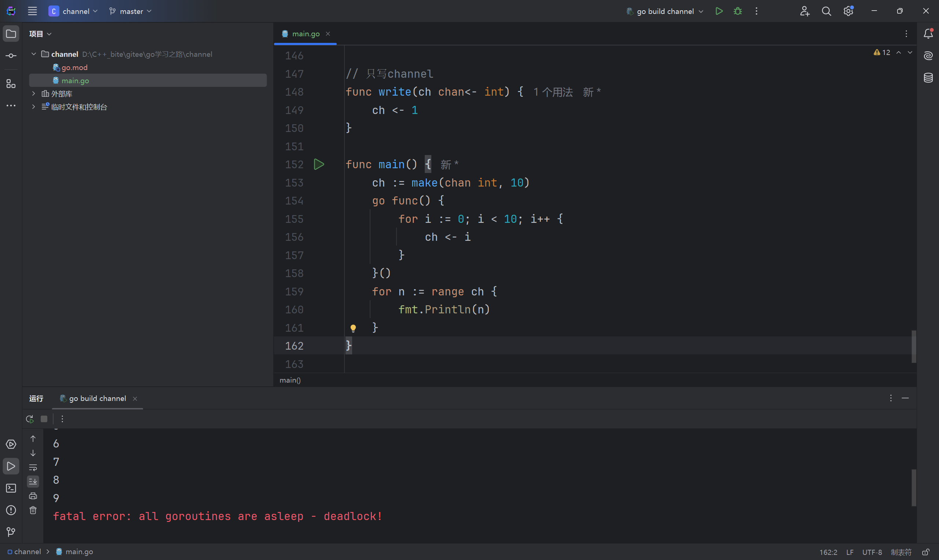939x560 pixels.
Task: Toggle scroll to end of console
Action: pyautogui.click(x=33, y=482)
